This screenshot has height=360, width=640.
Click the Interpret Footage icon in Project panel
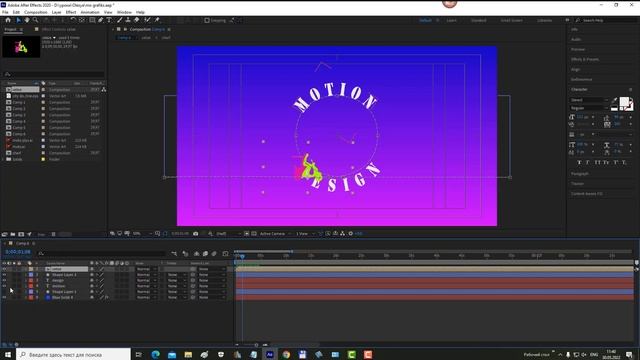point(4,234)
